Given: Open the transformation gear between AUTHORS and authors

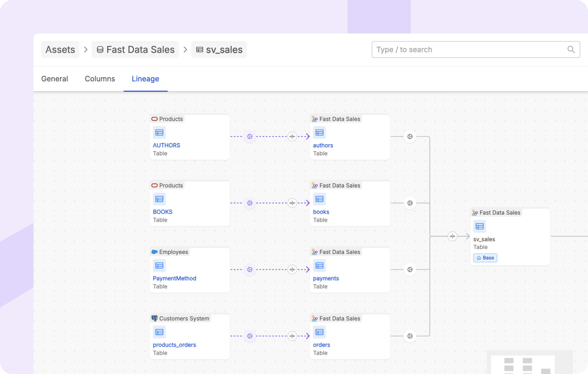Looking at the screenshot, I should [250, 136].
